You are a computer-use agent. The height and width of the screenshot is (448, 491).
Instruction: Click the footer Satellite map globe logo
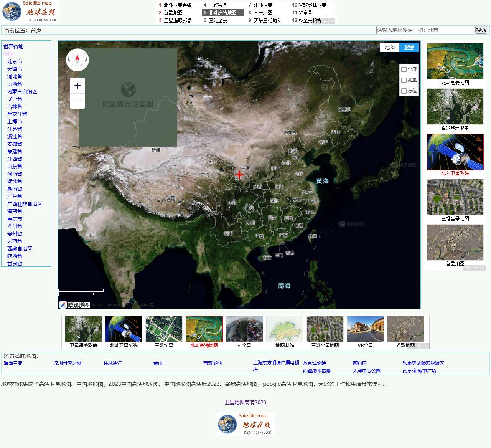coord(245,424)
